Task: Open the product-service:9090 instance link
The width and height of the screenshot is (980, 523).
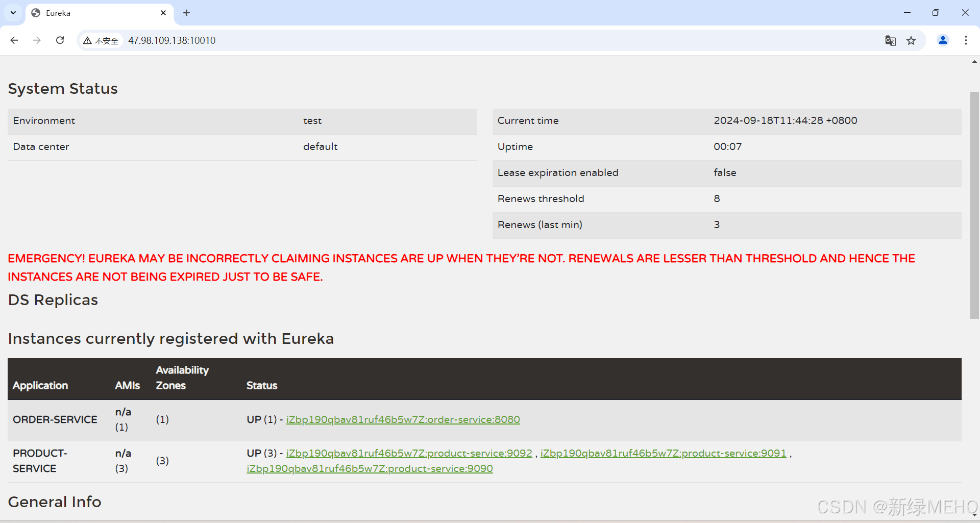Action: [x=370, y=468]
